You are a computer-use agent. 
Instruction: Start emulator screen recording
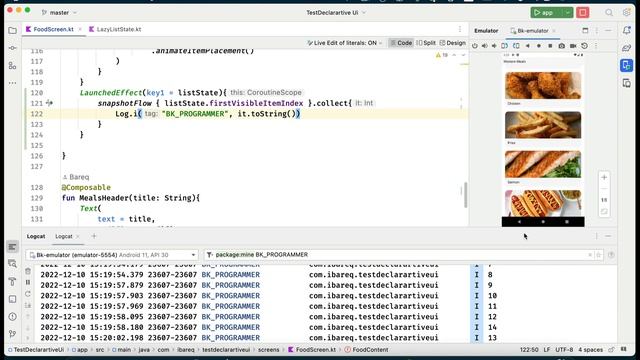coord(573,46)
